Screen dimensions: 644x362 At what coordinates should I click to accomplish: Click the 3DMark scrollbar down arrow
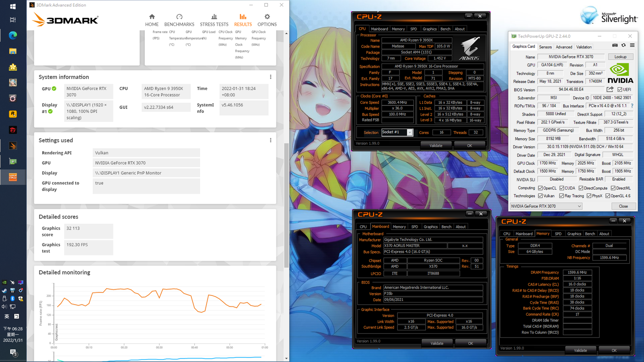286,359
